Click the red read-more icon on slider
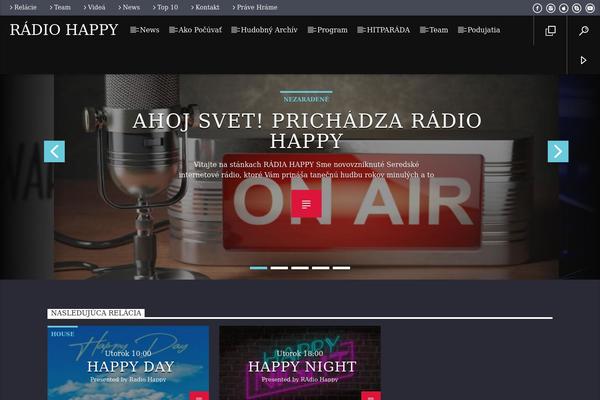 pyautogui.click(x=306, y=204)
